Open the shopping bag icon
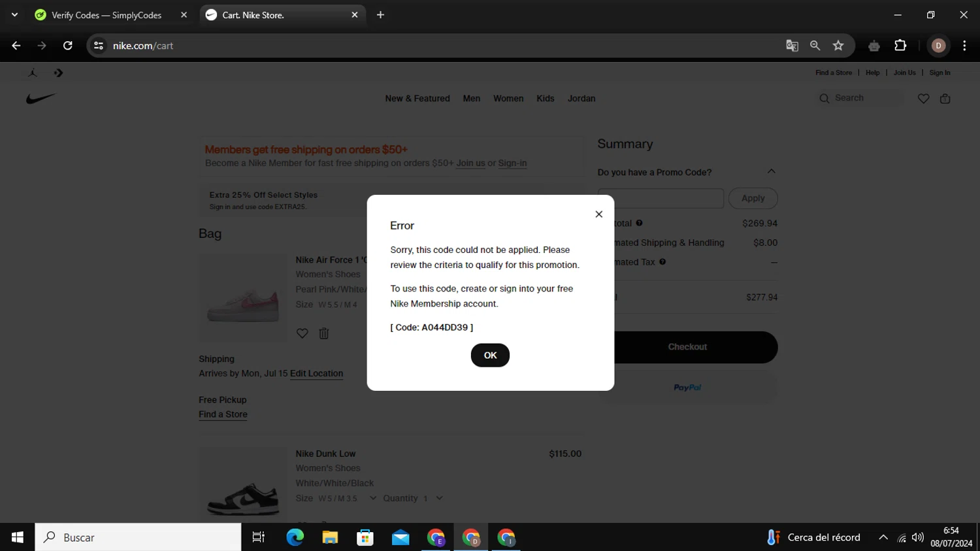The height and width of the screenshot is (551, 980). 945,99
